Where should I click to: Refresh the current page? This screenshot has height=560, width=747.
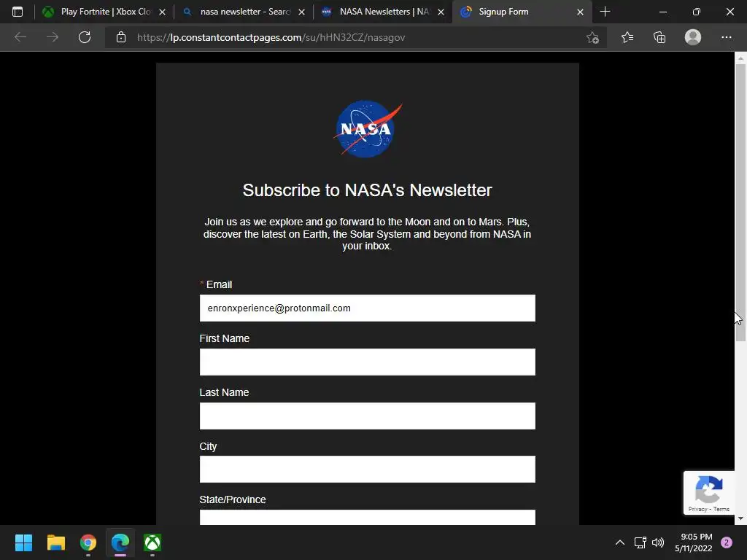85,37
